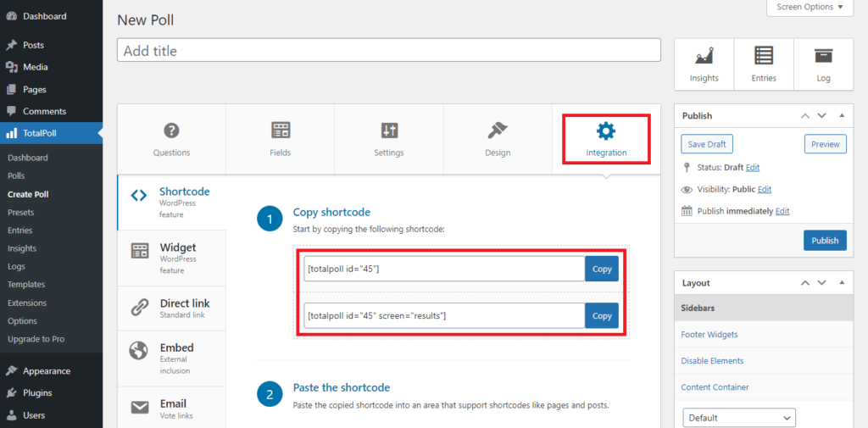
Task: Open the Insights chart icon
Action: coord(704,56)
